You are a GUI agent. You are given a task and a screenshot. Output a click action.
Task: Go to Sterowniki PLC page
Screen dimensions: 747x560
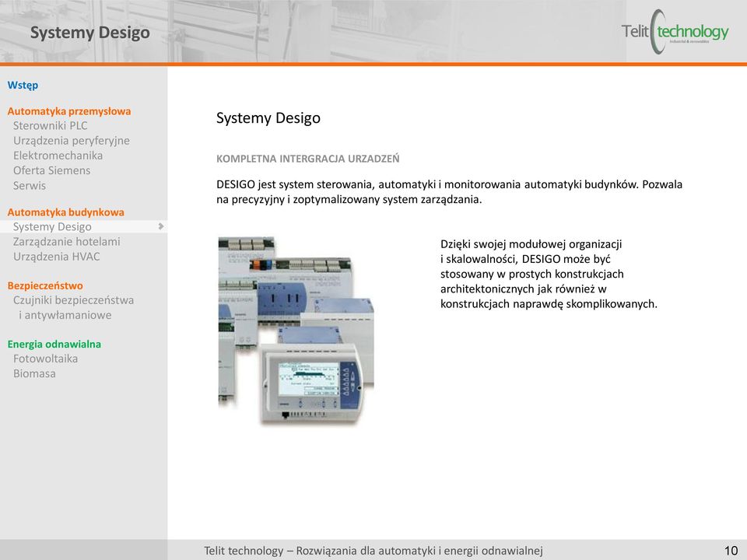(51, 126)
